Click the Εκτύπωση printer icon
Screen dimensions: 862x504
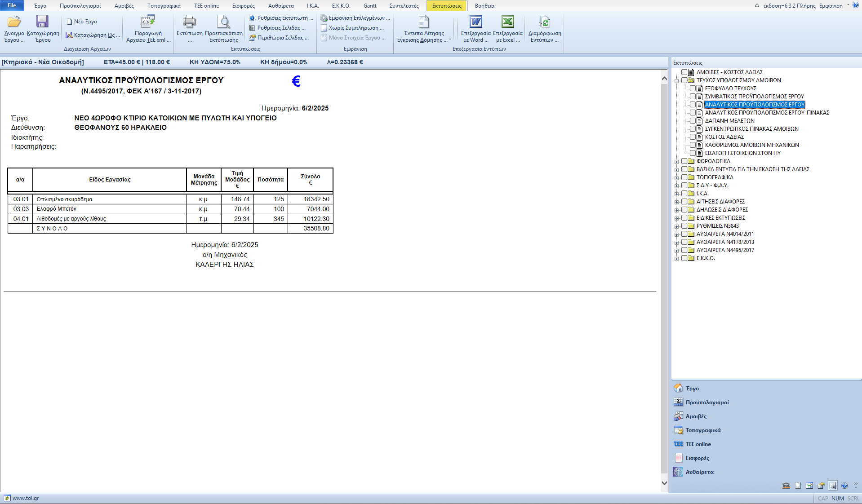[x=189, y=22]
